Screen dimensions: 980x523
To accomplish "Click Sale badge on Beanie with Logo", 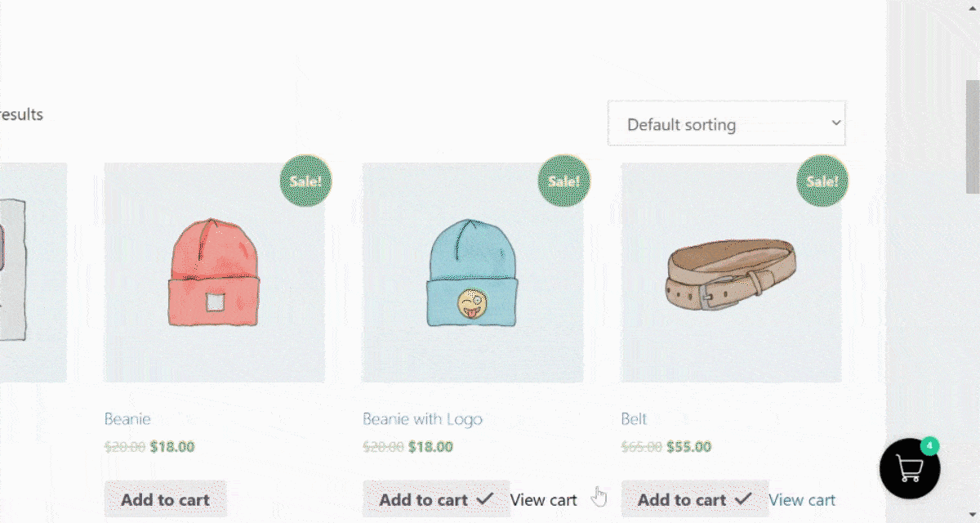I will pyautogui.click(x=564, y=181).
